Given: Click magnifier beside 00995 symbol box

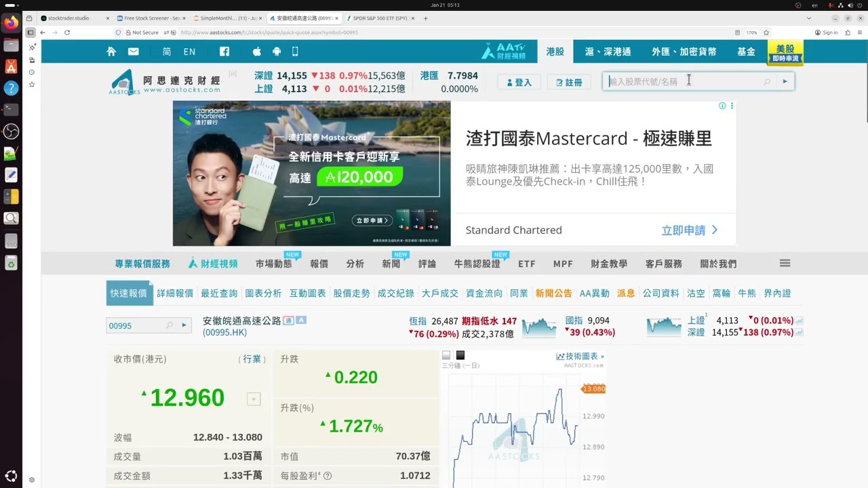Looking at the screenshot, I should (x=170, y=325).
